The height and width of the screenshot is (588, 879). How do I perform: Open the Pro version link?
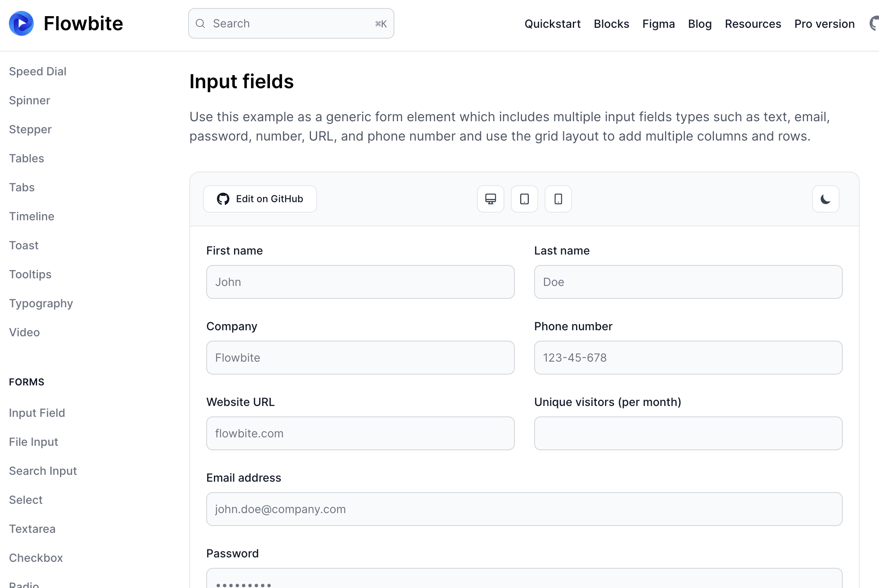(x=824, y=24)
